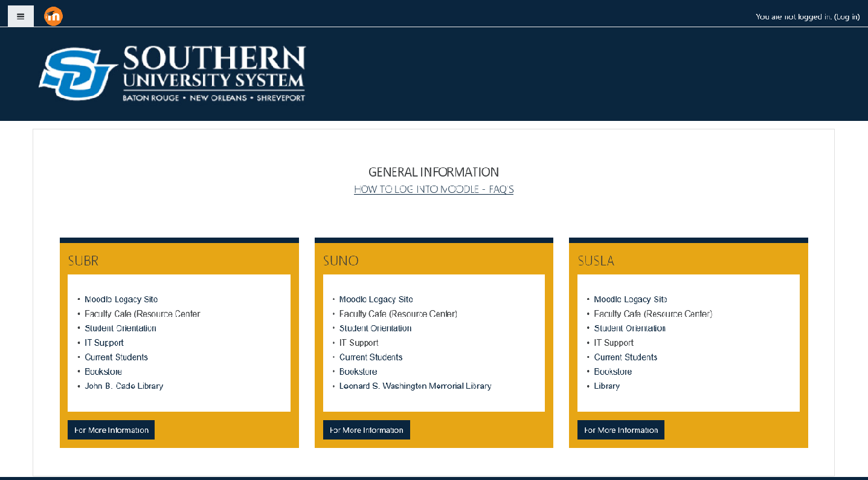This screenshot has height=480, width=868.
Task: Open SUBR Faculty Cafe Resource Center
Action: 142,314
